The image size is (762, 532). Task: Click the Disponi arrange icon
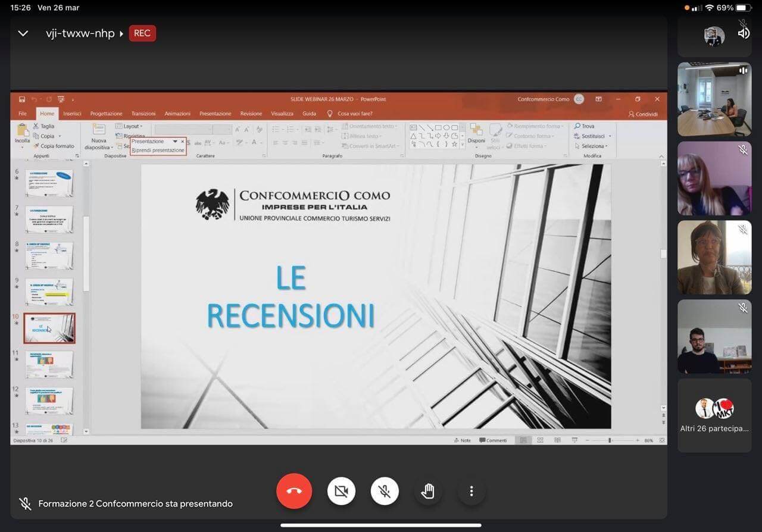click(476, 132)
